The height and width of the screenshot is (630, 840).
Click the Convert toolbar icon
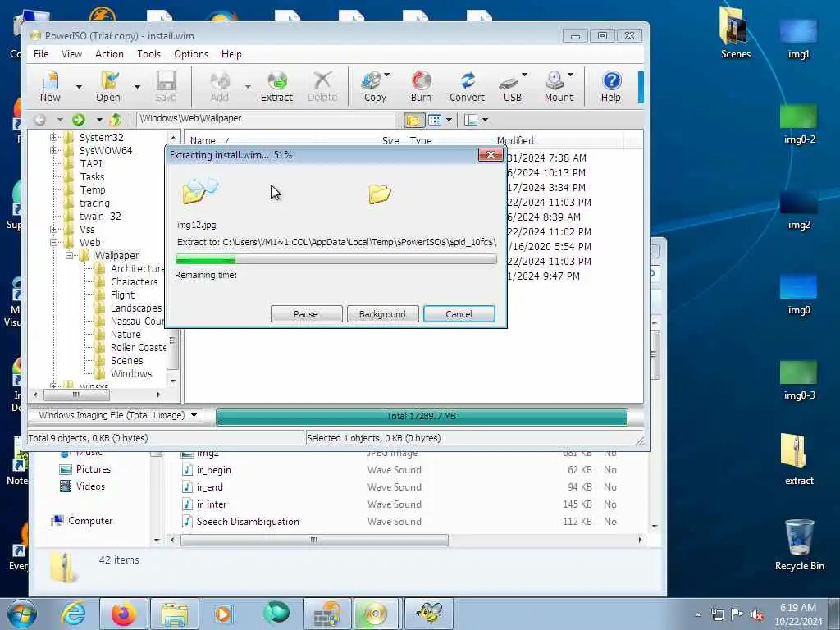tap(467, 86)
